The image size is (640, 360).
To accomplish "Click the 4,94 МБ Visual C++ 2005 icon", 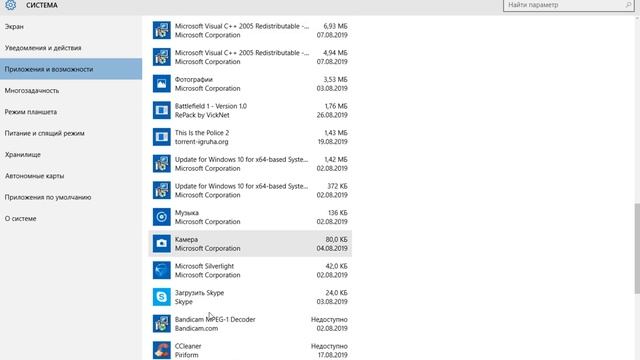I will coord(162,57).
